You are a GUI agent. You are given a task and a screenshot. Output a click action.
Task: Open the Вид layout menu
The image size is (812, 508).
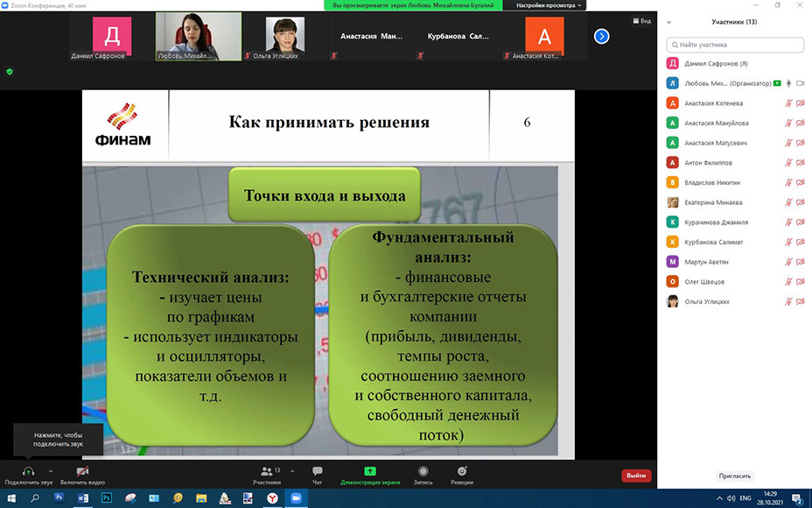tap(641, 21)
